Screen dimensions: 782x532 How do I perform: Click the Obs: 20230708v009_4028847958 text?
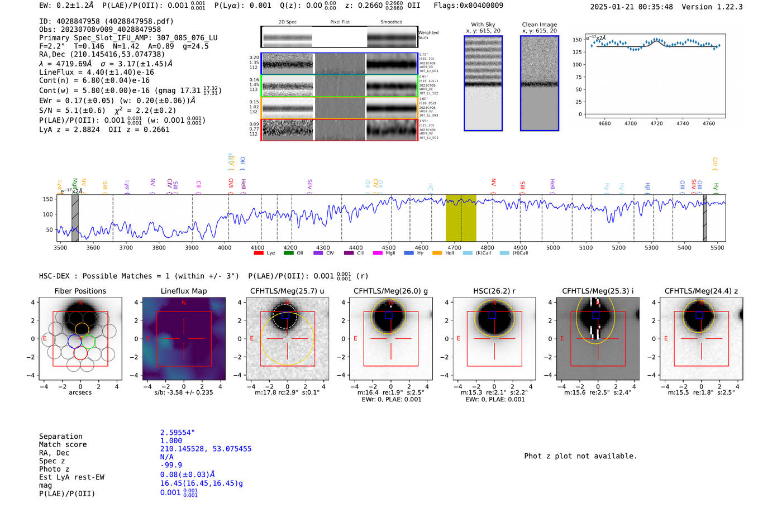pyautogui.click(x=100, y=30)
